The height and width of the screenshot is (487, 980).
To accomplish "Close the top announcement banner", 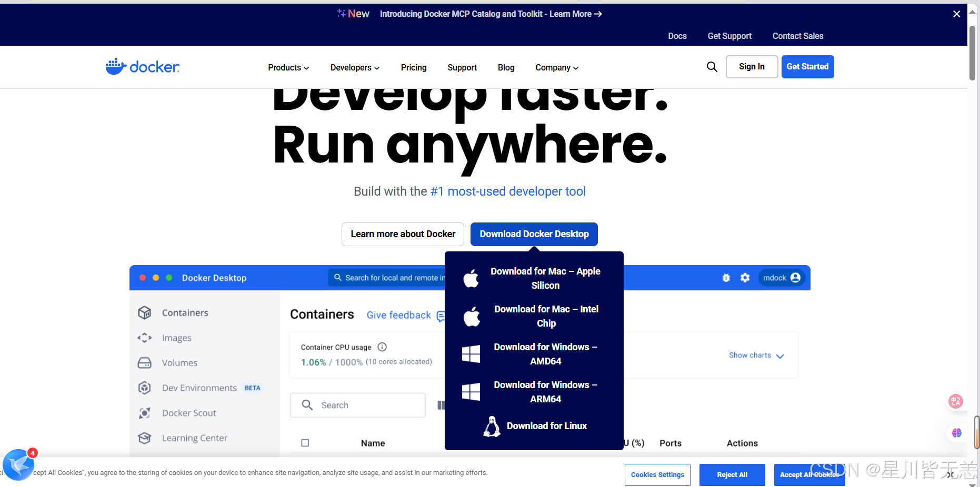I will [x=956, y=14].
